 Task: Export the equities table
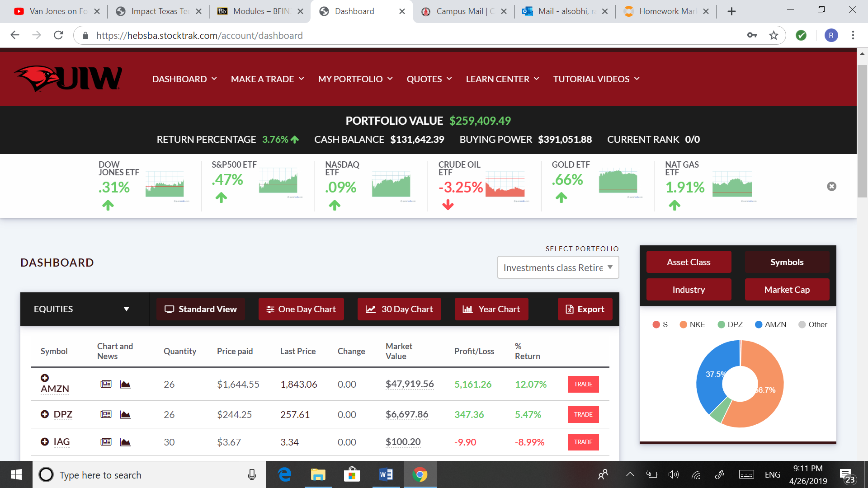coord(585,309)
